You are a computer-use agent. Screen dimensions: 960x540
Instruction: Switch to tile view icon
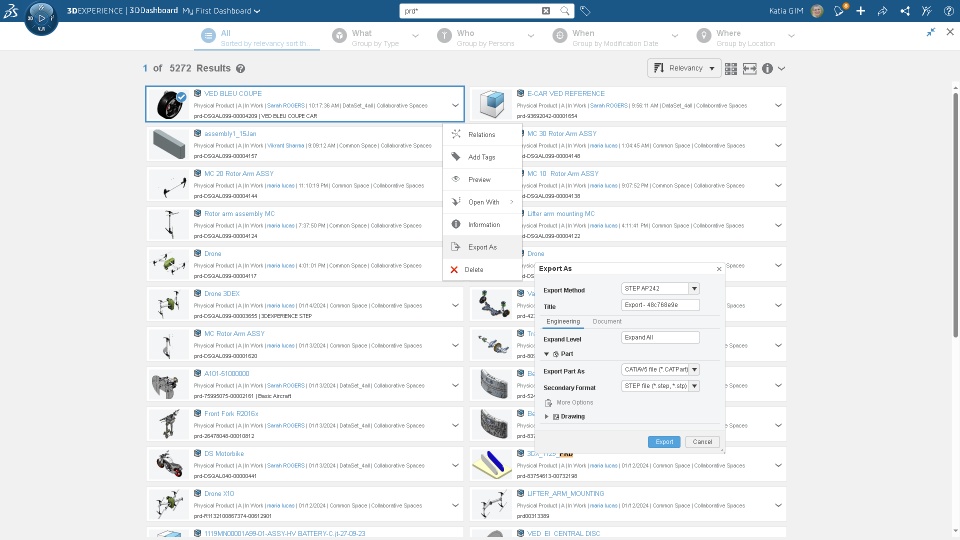[730, 69]
